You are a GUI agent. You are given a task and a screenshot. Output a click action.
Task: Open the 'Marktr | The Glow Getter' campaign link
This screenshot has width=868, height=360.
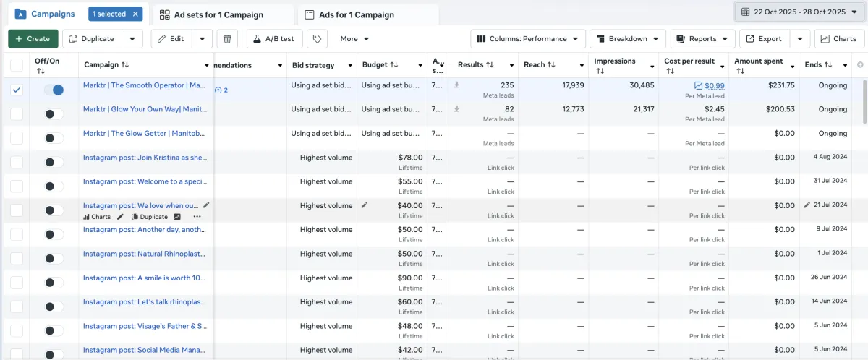144,134
